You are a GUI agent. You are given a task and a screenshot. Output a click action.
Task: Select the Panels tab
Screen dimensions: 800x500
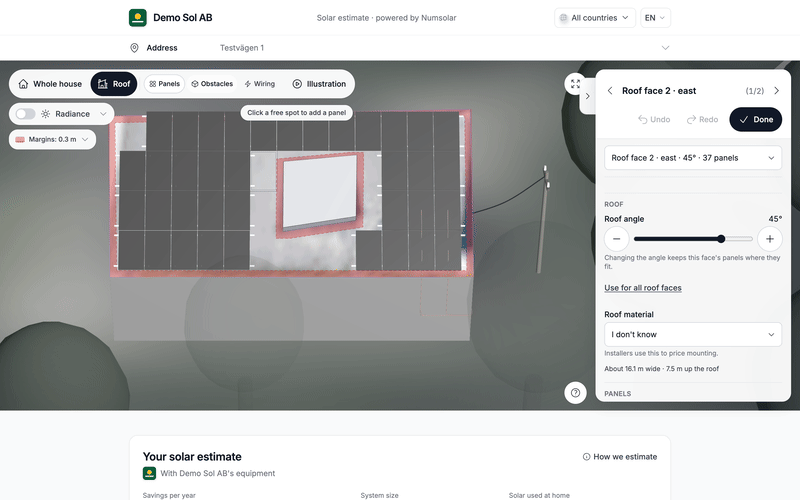(165, 84)
